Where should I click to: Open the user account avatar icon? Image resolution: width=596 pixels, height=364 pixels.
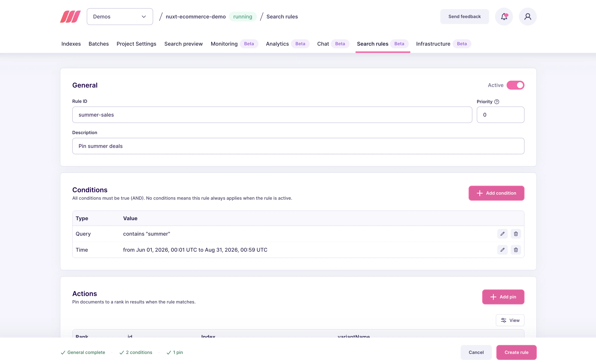pyautogui.click(x=527, y=16)
